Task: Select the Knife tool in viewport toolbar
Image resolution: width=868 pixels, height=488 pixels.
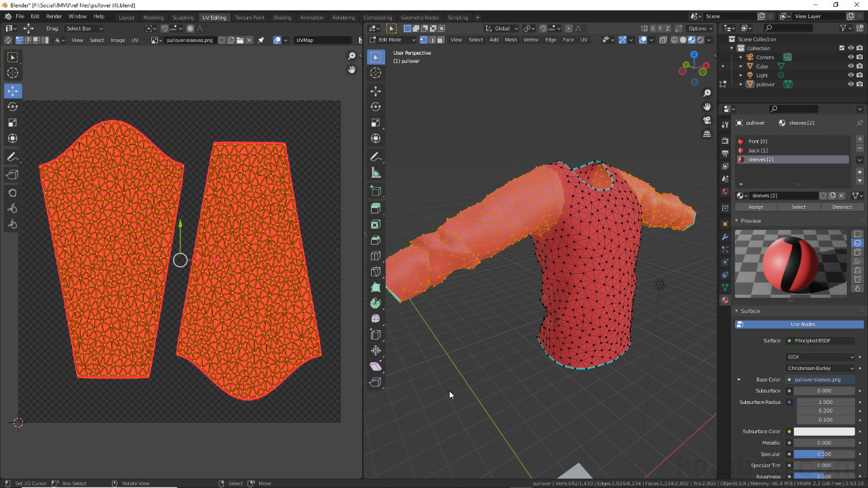Action: click(x=376, y=272)
